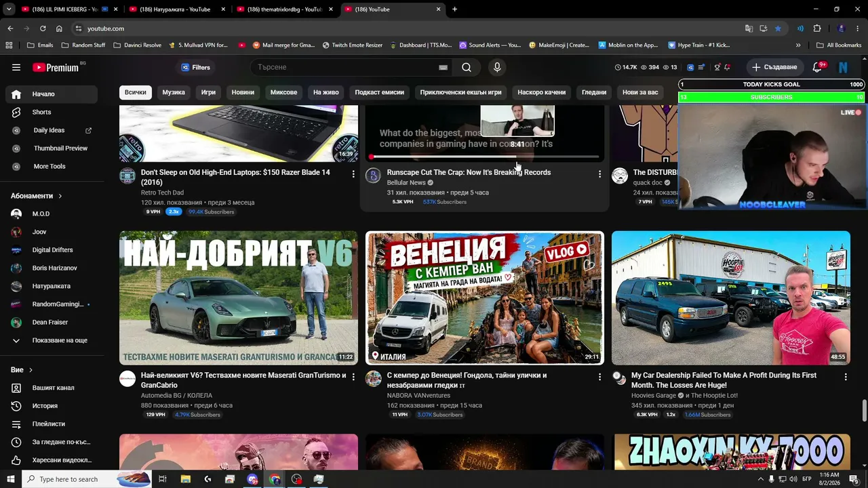
Task: Click the Създаване create button
Action: pyautogui.click(x=774, y=67)
